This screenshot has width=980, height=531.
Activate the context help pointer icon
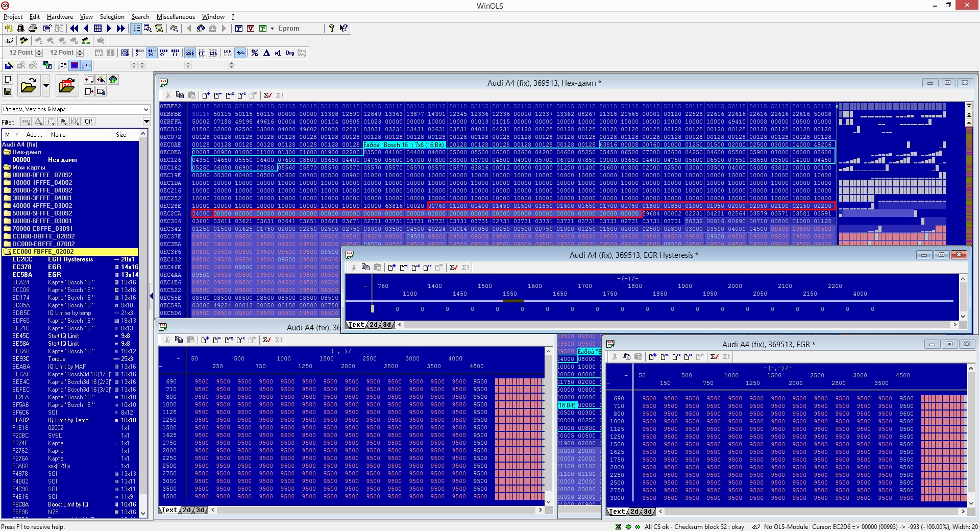(344, 28)
